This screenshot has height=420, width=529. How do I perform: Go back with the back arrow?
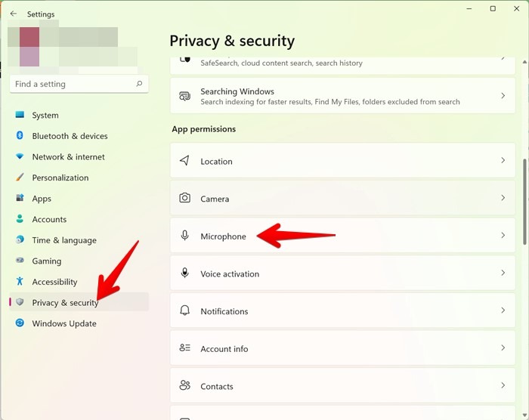(x=14, y=14)
